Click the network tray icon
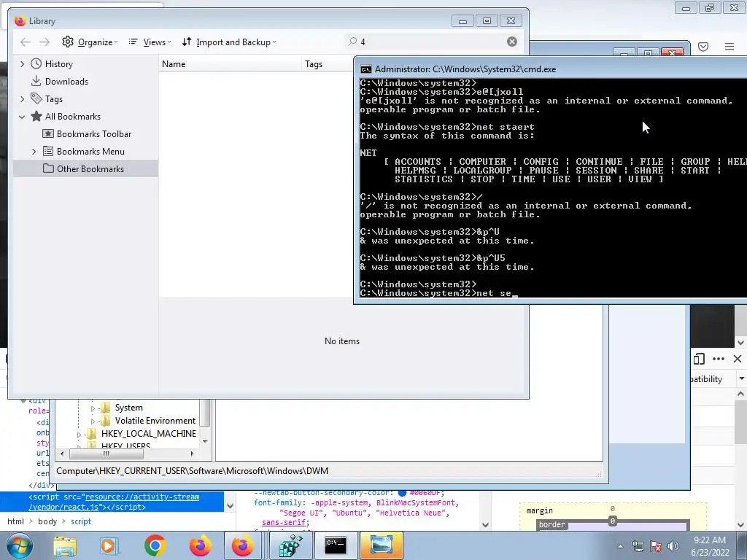The image size is (747, 560). [x=638, y=546]
